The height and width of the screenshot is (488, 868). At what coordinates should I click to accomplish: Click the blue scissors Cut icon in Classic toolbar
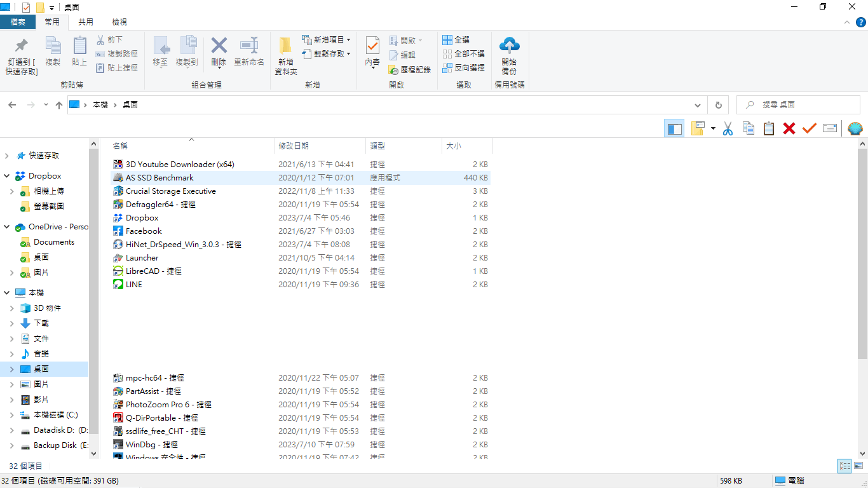click(728, 128)
